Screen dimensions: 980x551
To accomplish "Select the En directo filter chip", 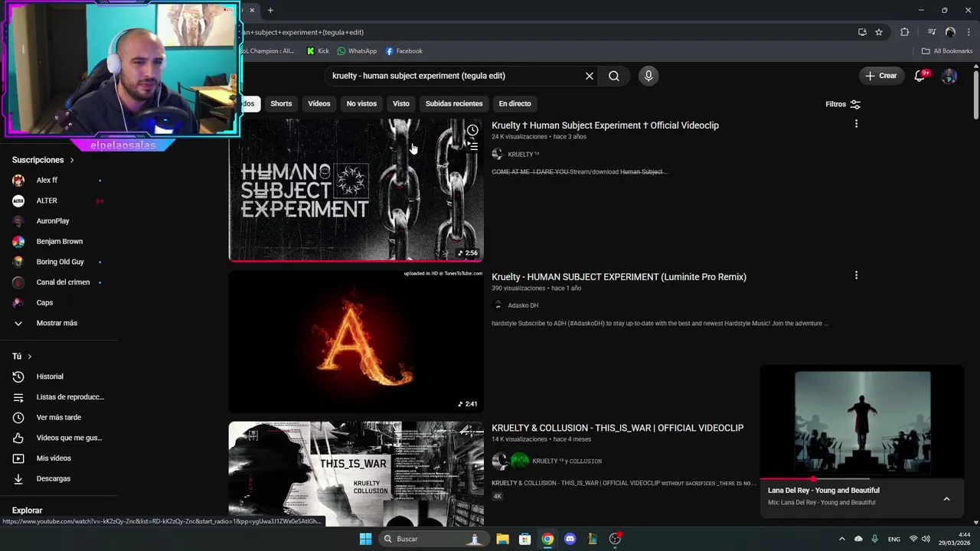I will click(x=514, y=104).
